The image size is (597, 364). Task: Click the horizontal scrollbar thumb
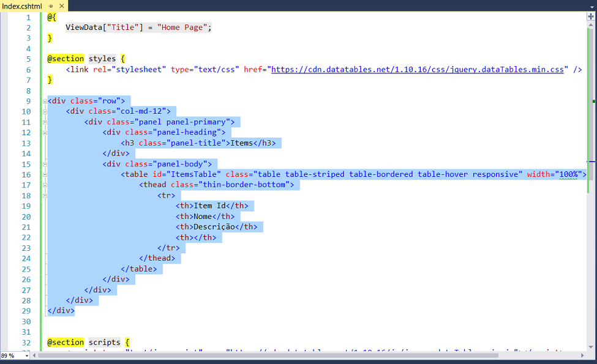tap(268, 355)
